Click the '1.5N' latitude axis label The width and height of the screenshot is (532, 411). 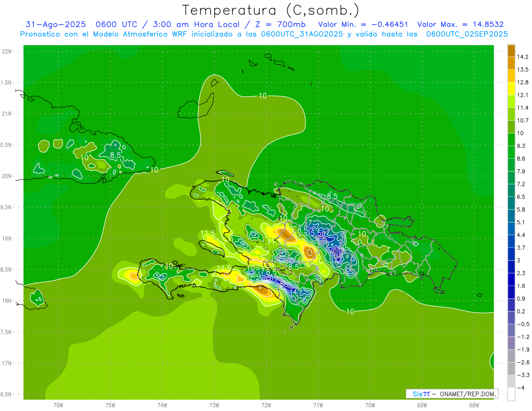tap(7, 83)
